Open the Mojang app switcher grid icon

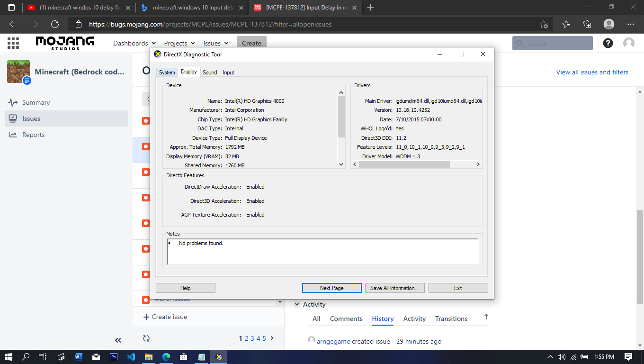coord(13,43)
